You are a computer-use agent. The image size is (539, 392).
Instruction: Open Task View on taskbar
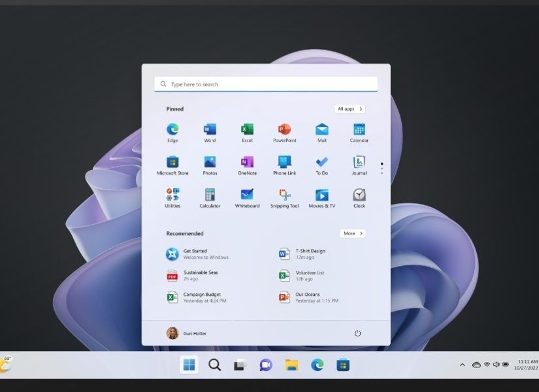click(x=240, y=365)
